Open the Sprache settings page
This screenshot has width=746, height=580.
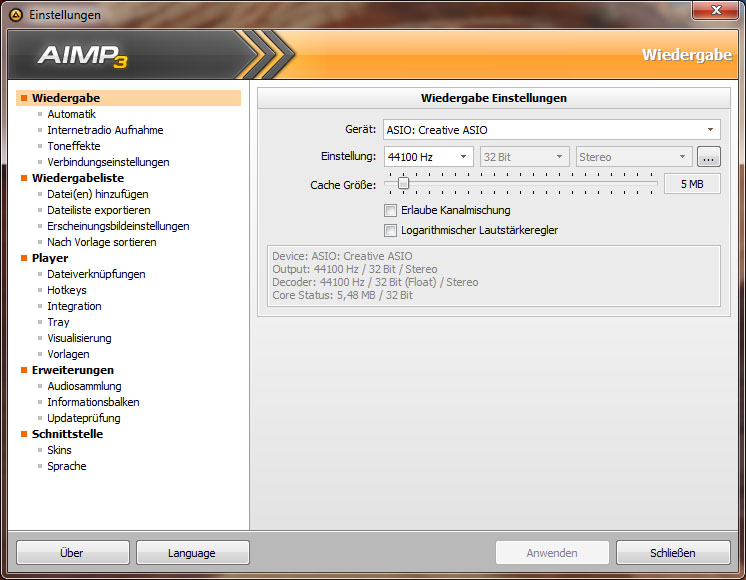67,466
